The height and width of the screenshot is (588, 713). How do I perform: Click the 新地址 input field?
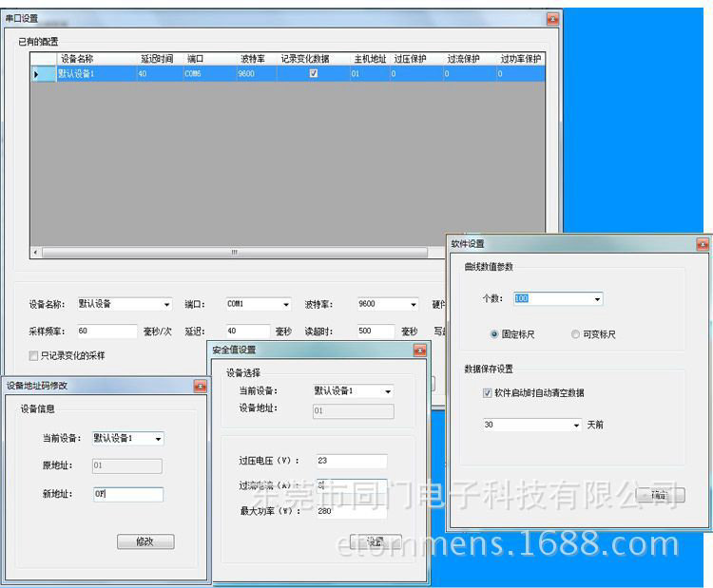tap(127, 495)
